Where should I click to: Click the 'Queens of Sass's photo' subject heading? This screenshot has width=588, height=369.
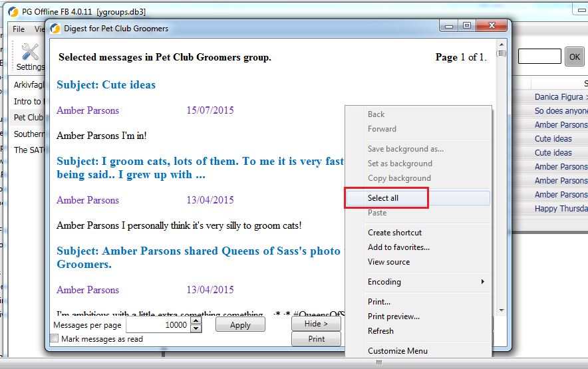[x=198, y=257]
